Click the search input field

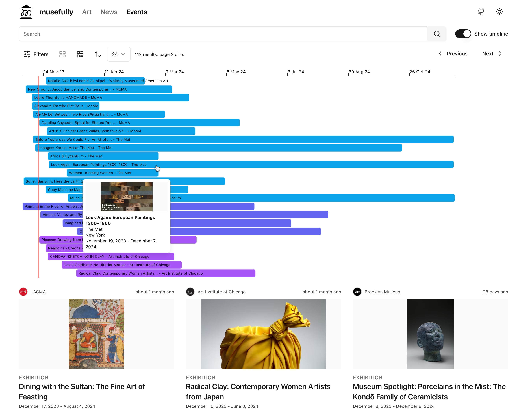(x=223, y=34)
